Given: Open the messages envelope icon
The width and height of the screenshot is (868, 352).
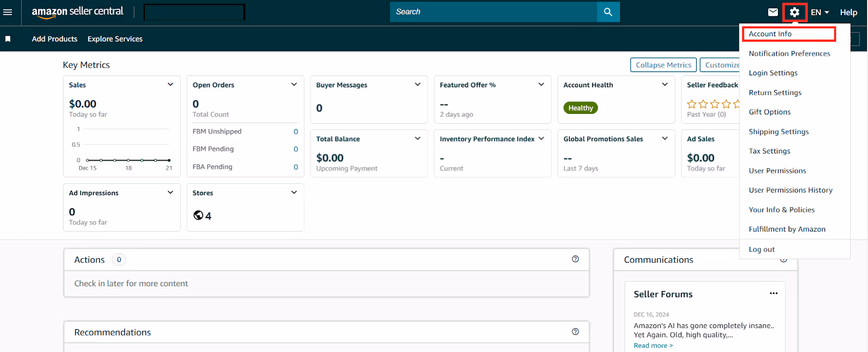Looking at the screenshot, I should click(x=773, y=12).
